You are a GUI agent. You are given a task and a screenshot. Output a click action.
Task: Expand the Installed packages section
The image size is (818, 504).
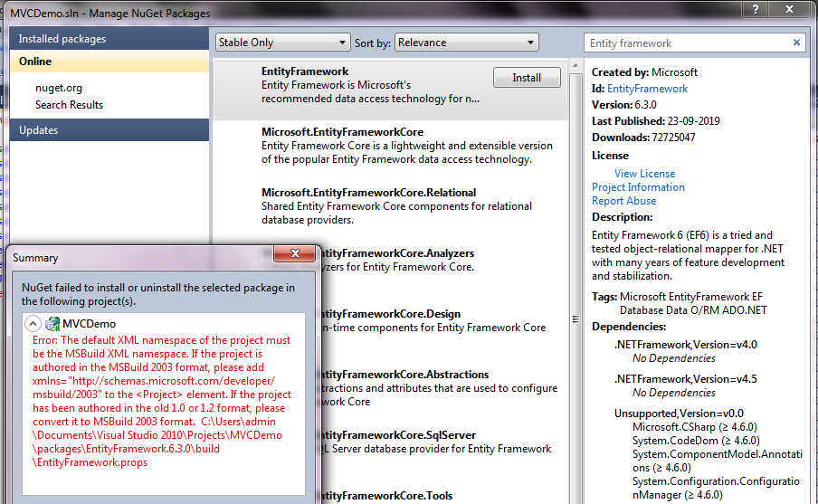(109, 39)
